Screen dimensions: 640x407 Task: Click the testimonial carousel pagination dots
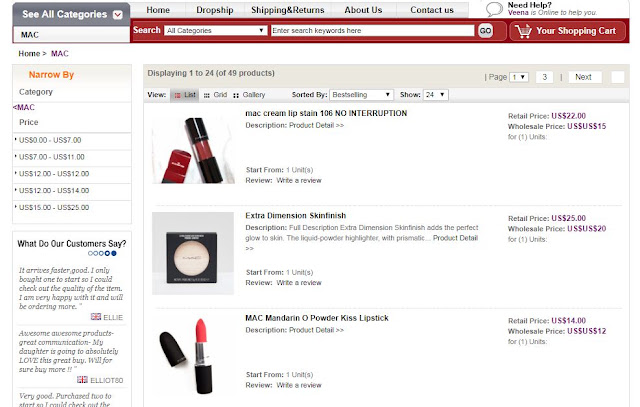pos(102,254)
